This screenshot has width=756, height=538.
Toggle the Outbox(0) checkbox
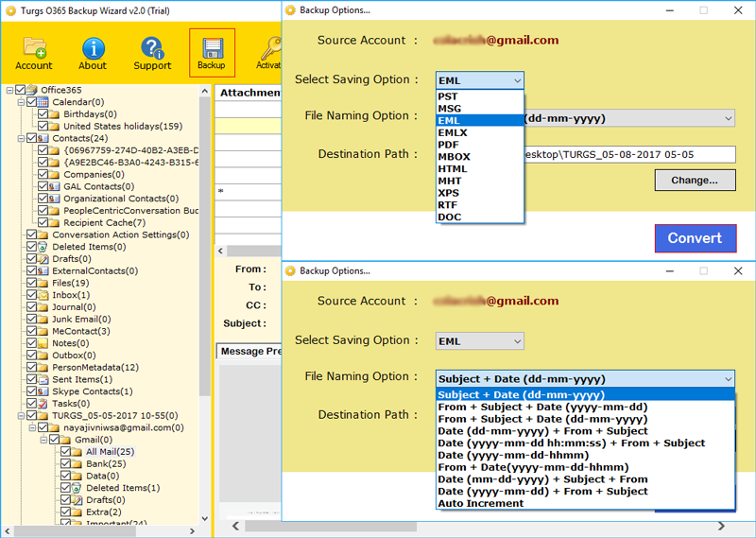(32, 356)
